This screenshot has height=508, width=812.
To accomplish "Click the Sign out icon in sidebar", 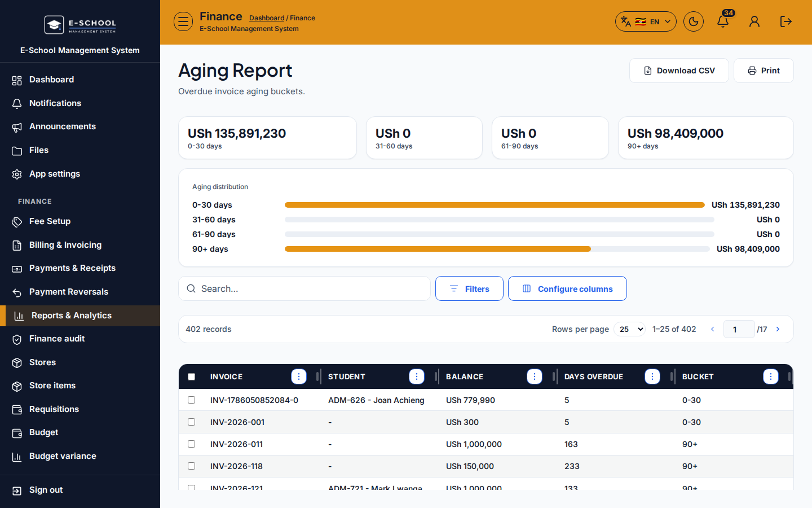I will tap(17, 491).
